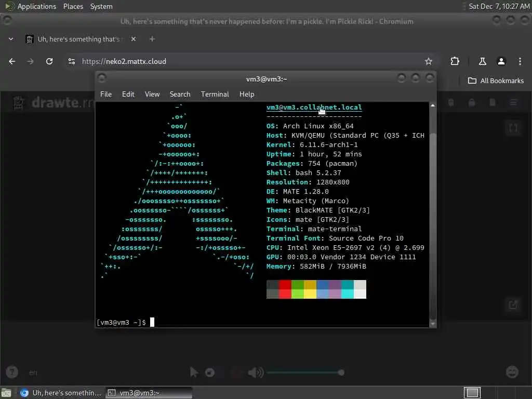Click the neko2.mattx.cloud address bar
This screenshot has width=532, height=399.
pyautogui.click(x=250, y=61)
